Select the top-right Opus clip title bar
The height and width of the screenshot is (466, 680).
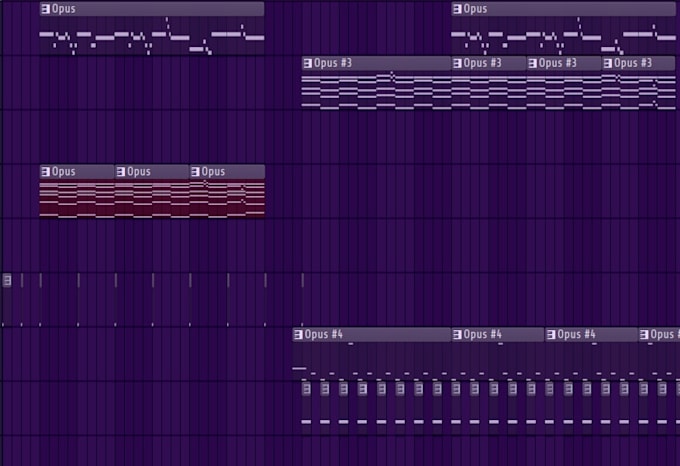[x=563, y=9]
